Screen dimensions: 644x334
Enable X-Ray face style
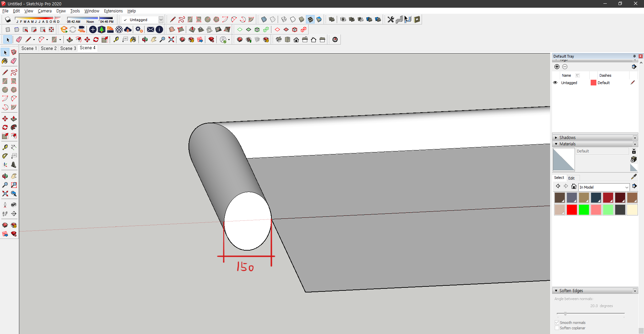click(x=264, y=19)
